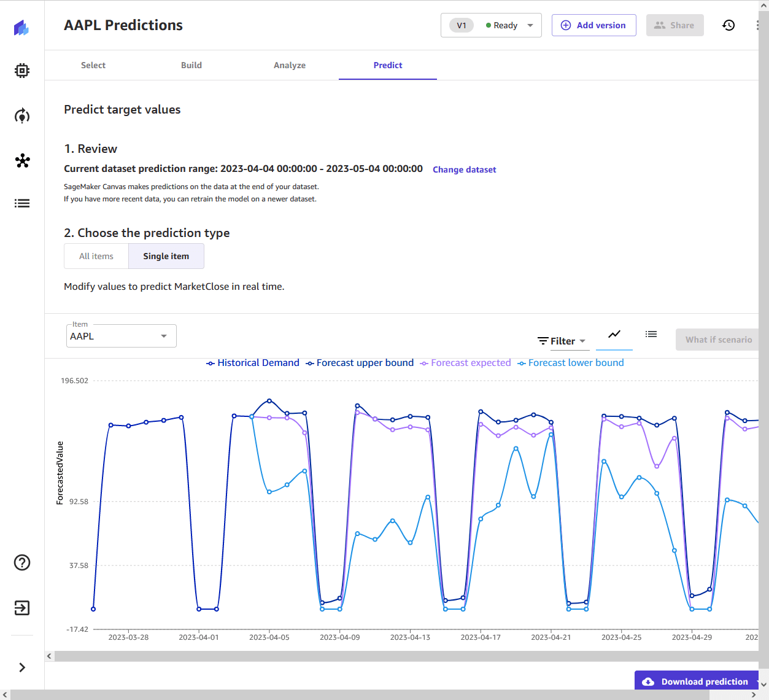This screenshot has height=700, width=769.
Task: Click the Download prediction button
Action: click(697, 682)
